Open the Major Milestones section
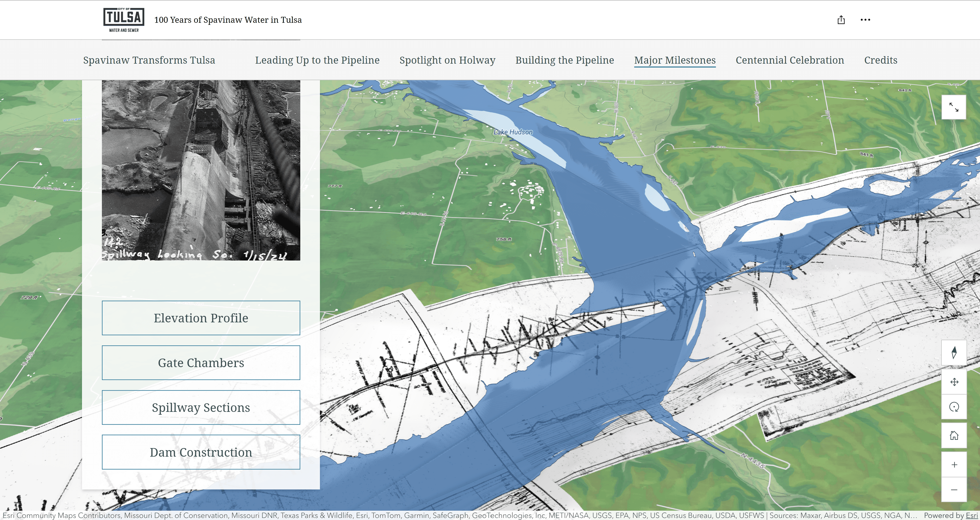This screenshot has width=980, height=520. [675, 60]
